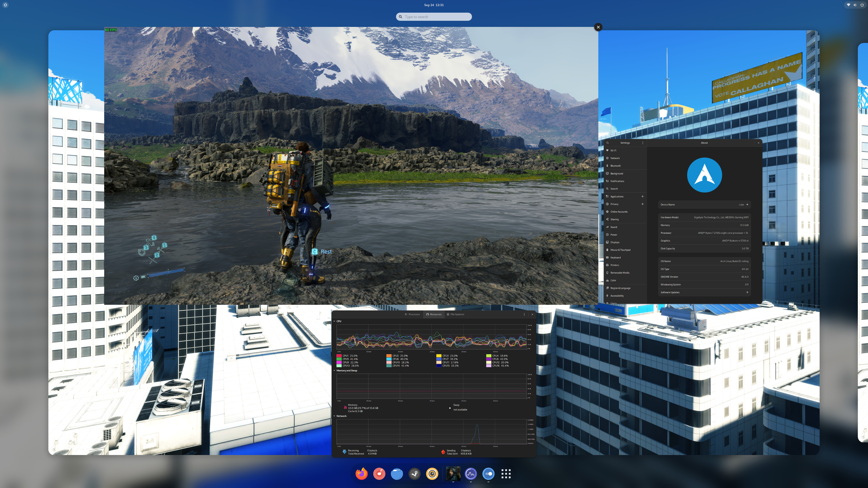Open Power settings in sidebar
868x488 pixels.
(x=625, y=235)
